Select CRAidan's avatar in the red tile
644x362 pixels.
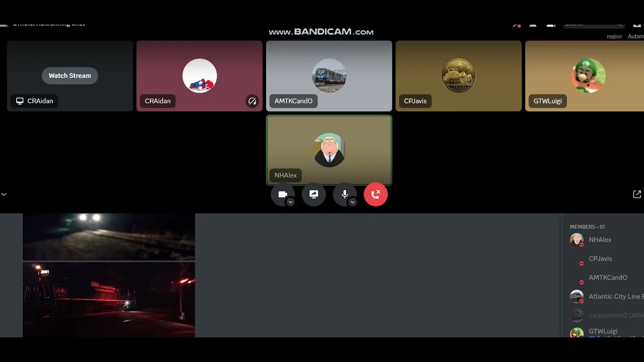tap(200, 75)
